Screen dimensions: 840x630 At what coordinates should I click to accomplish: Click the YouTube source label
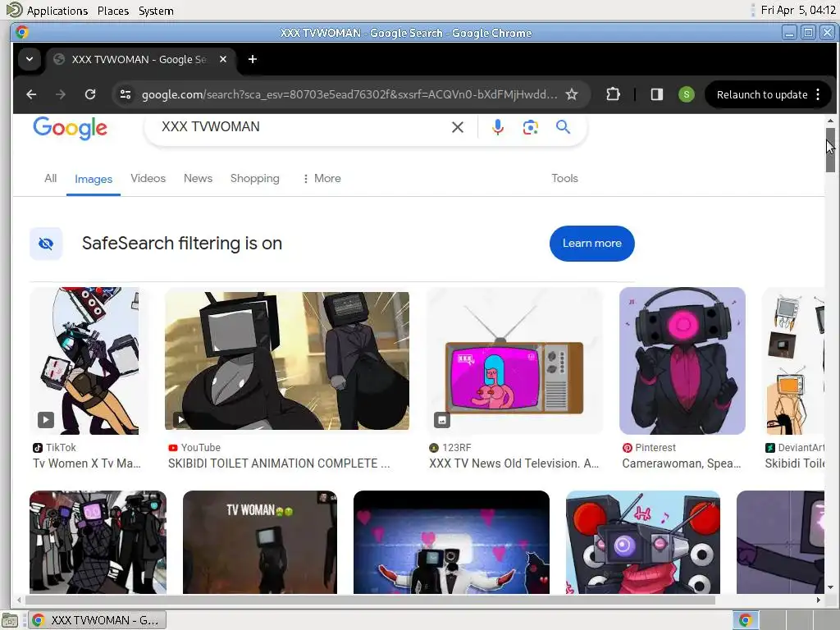point(194,448)
